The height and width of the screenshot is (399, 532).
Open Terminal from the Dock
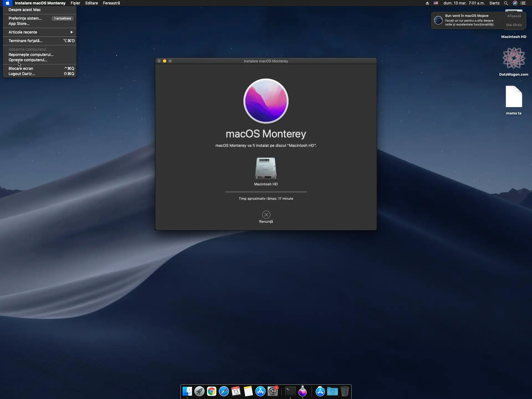290,391
